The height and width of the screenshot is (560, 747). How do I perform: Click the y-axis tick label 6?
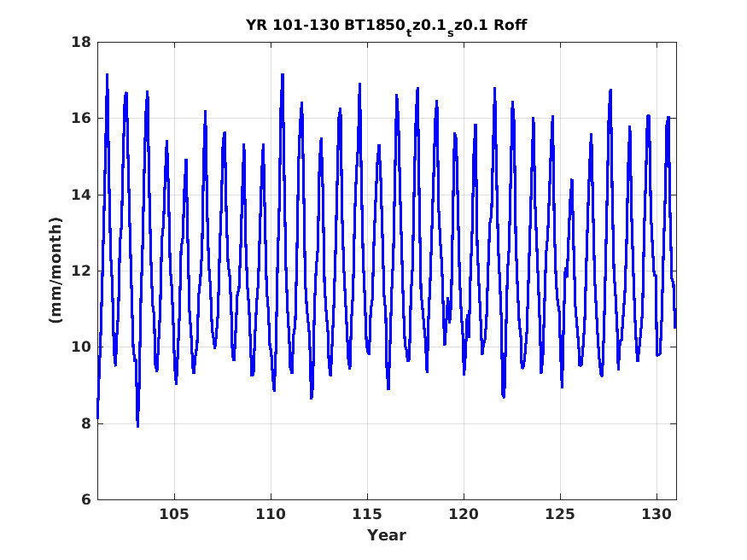85,499
